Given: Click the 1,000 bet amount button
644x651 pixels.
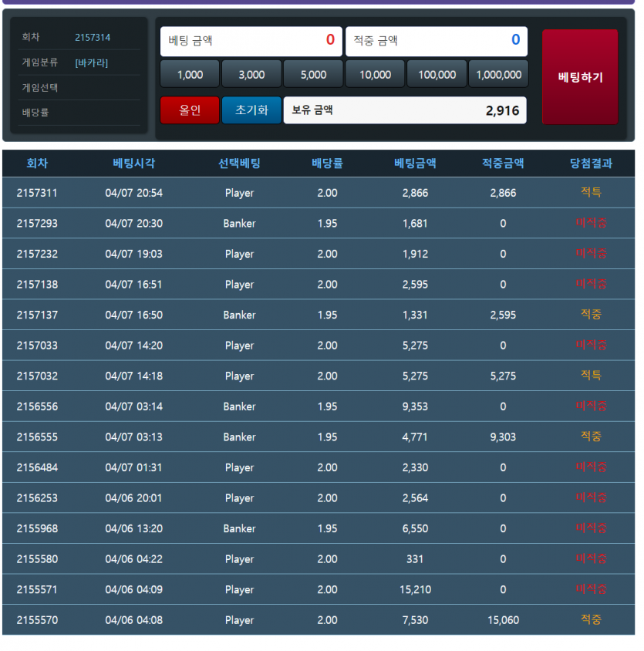Looking at the screenshot, I should 190,75.
